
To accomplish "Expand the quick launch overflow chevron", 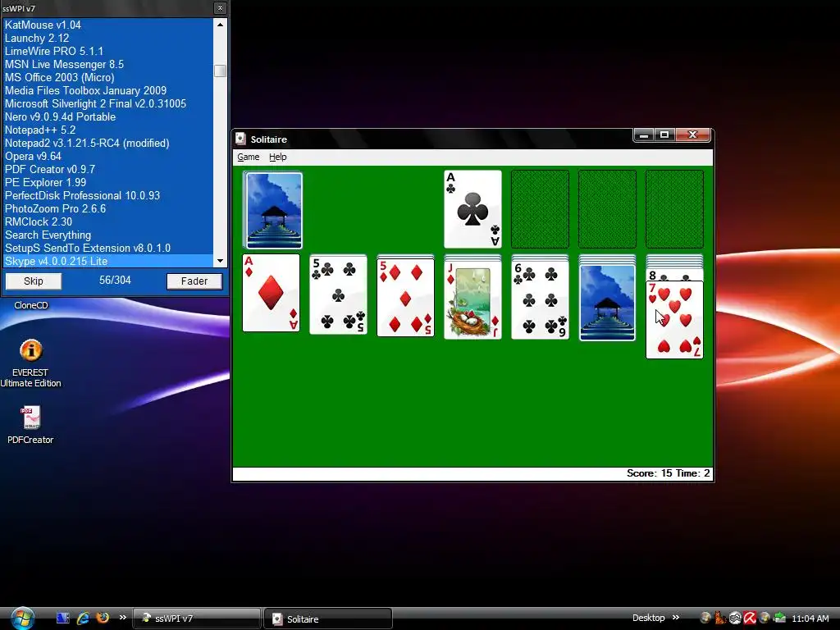I will click(123, 618).
